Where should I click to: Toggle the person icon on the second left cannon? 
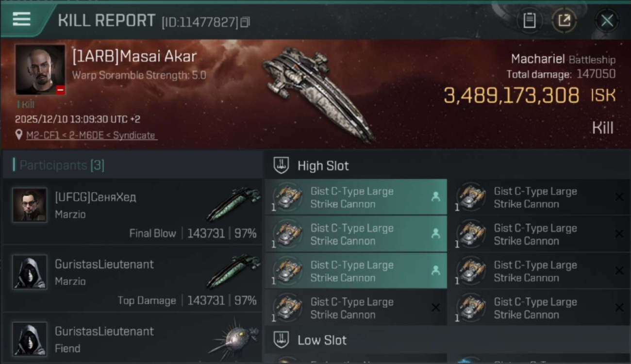click(x=435, y=233)
